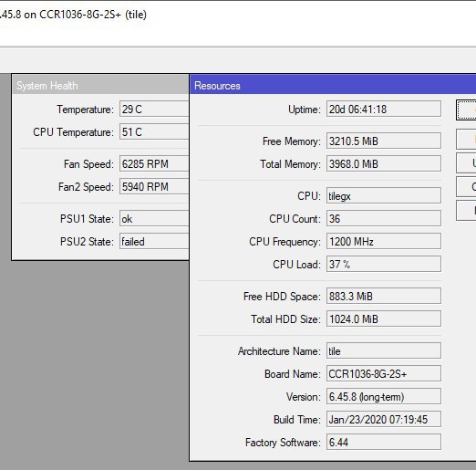Image resolution: width=476 pixels, height=470 pixels.
Task: Click the 'Build Time:' label
Action: click(297, 420)
